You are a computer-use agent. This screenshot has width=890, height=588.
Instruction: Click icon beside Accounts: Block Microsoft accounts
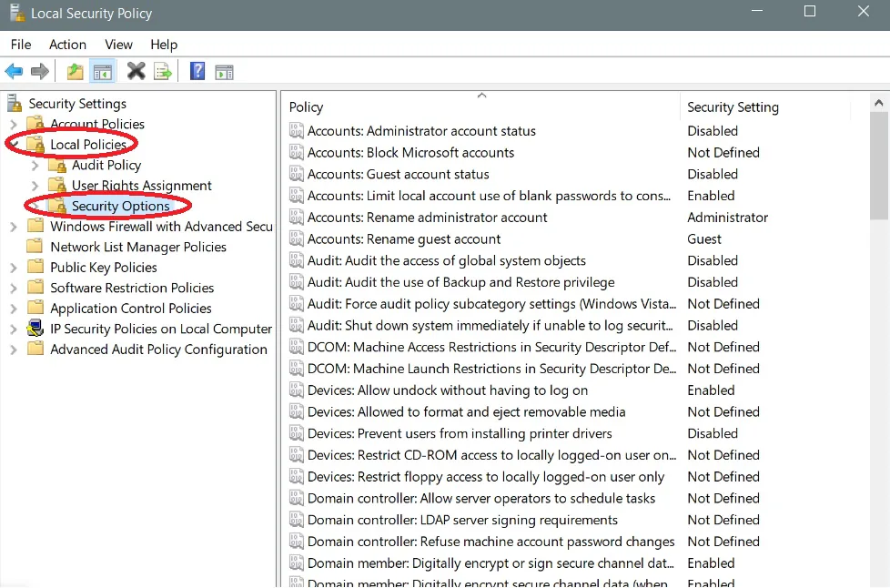(x=297, y=152)
